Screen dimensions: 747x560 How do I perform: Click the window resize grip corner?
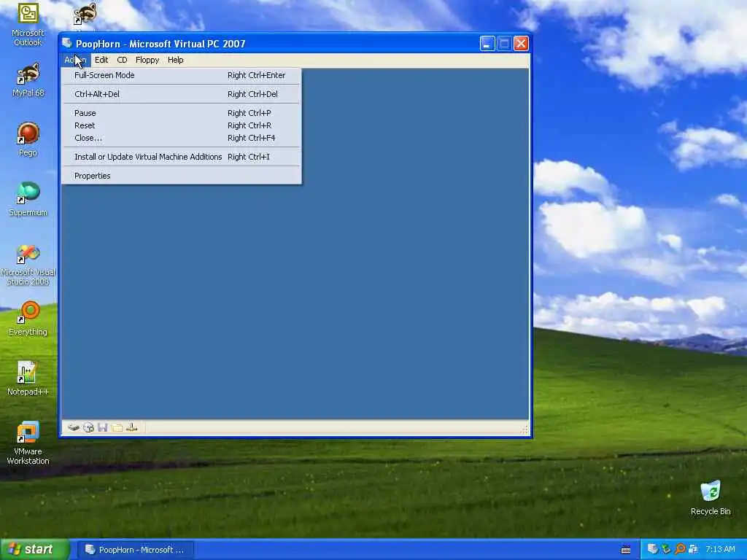click(x=525, y=430)
